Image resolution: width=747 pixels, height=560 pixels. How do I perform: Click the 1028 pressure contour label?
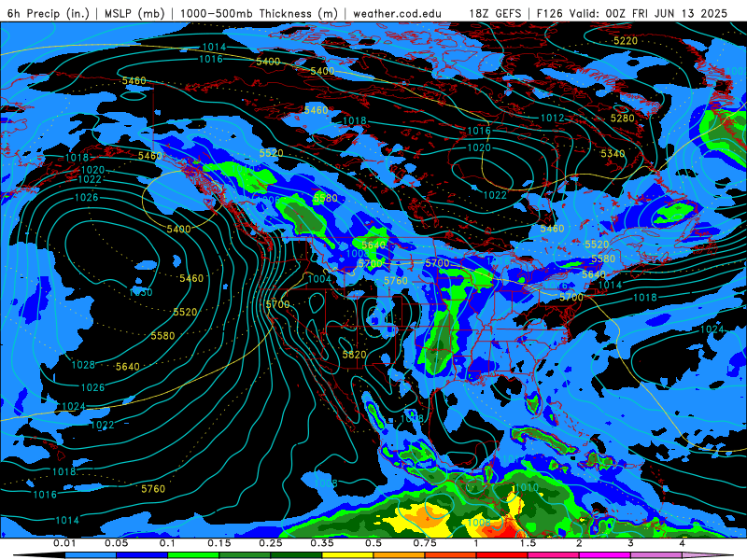click(x=83, y=365)
